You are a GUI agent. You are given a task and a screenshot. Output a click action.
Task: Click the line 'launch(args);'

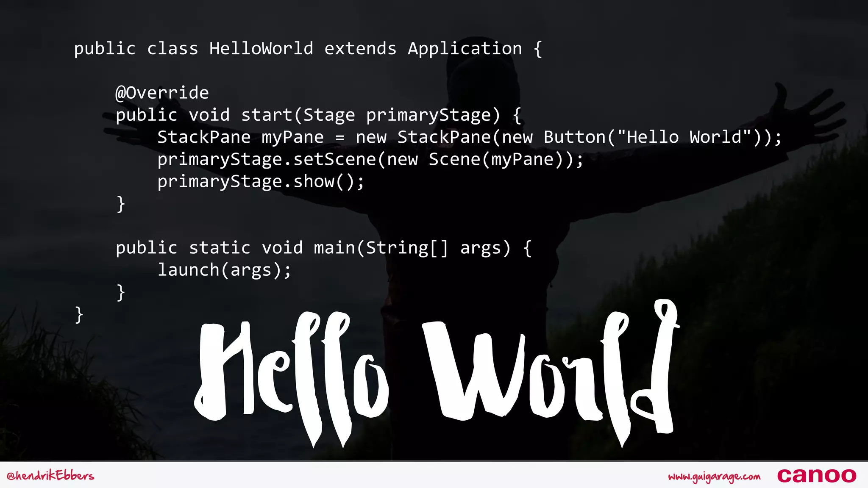[x=225, y=270]
